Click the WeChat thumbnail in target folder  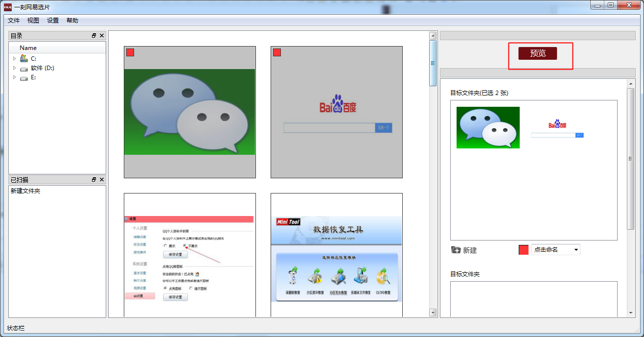pos(488,127)
